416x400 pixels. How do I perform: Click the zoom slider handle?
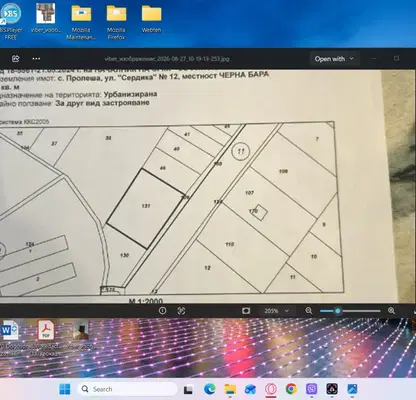click(337, 311)
